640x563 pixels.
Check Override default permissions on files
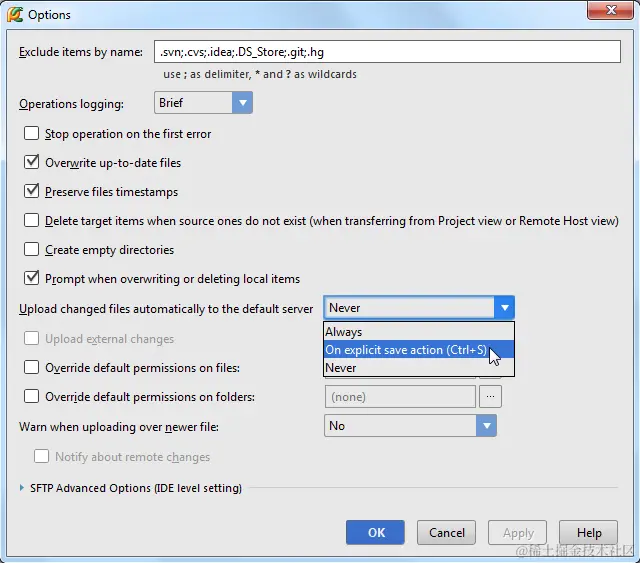(x=31, y=367)
